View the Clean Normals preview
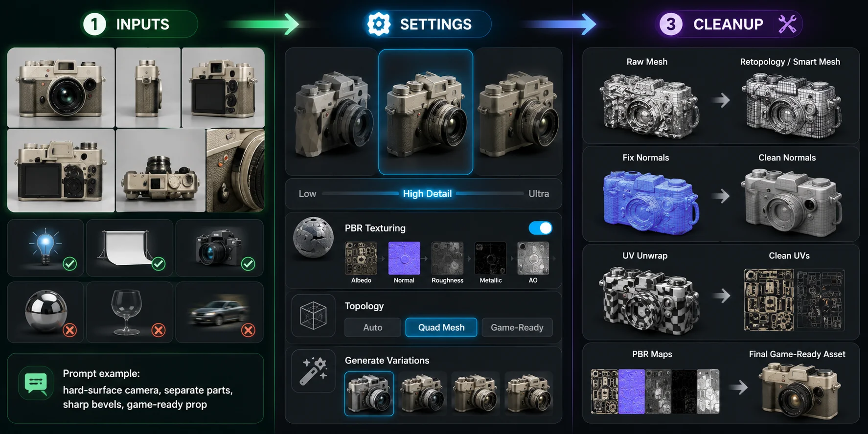Viewport: 868px width, 434px height. pyautogui.click(x=792, y=203)
